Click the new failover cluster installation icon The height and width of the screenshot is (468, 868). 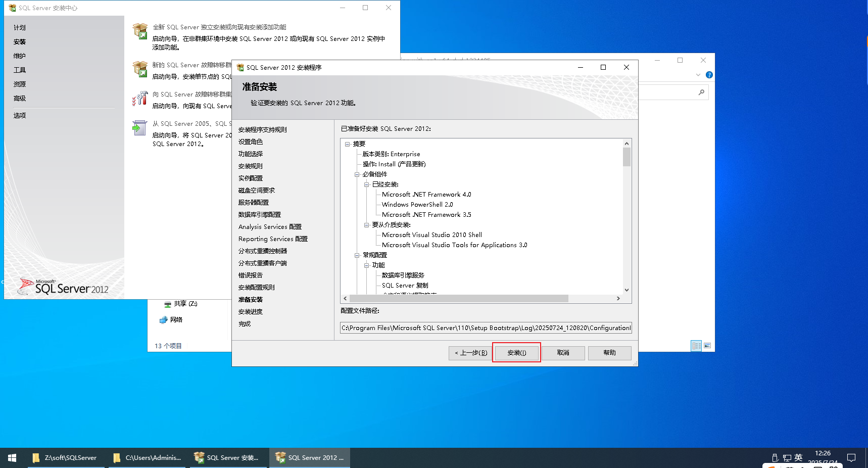pyautogui.click(x=140, y=69)
